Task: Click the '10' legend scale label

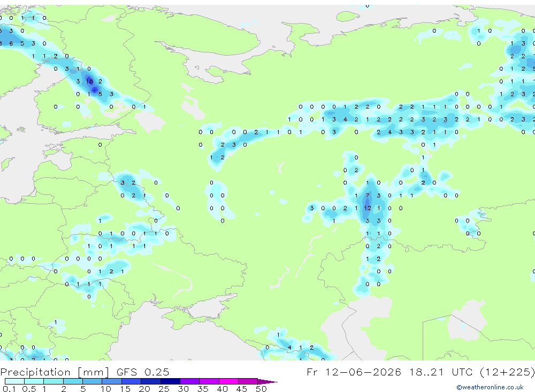Action: [x=105, y=389]
